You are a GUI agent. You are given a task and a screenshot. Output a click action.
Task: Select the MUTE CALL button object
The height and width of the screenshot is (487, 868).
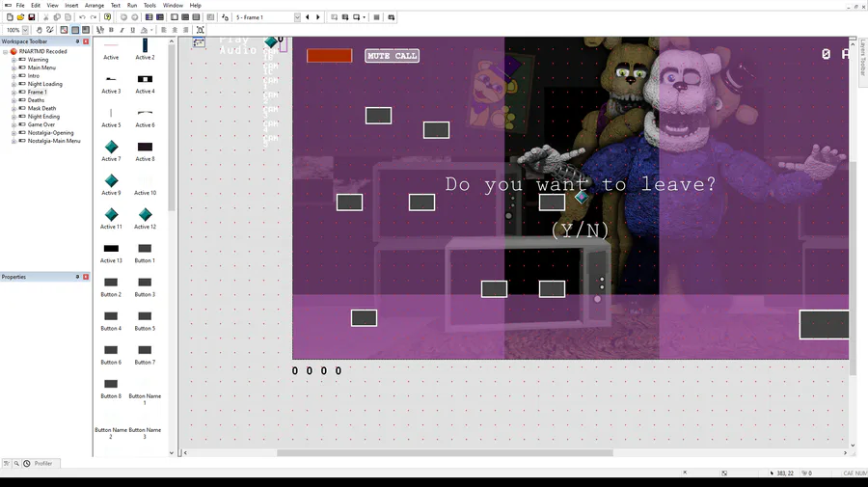click(392, 55)
